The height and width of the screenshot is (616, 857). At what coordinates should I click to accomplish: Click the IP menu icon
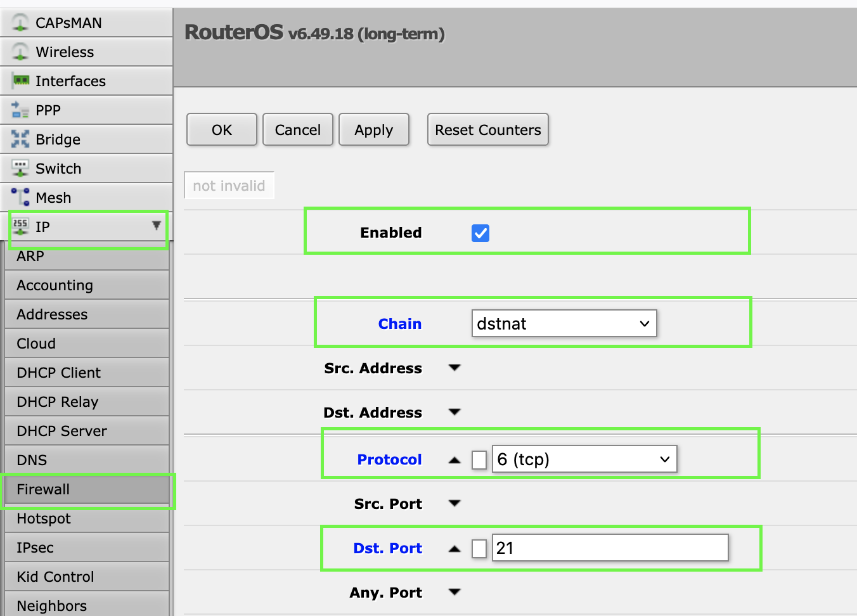(x=20, y=226)
